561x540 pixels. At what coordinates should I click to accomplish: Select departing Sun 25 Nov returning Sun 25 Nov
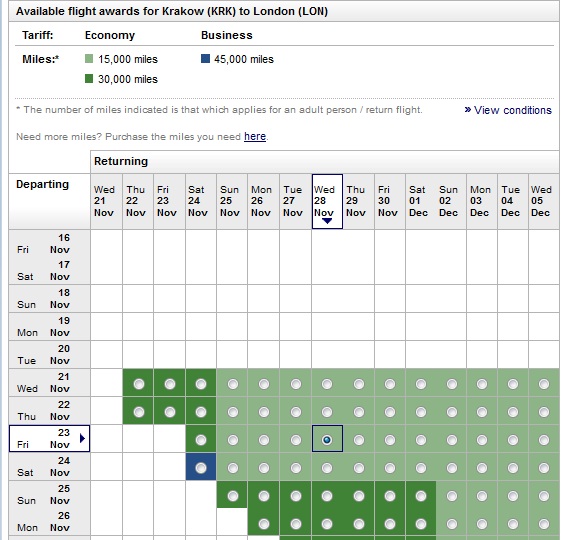click(x=233, y=496)
